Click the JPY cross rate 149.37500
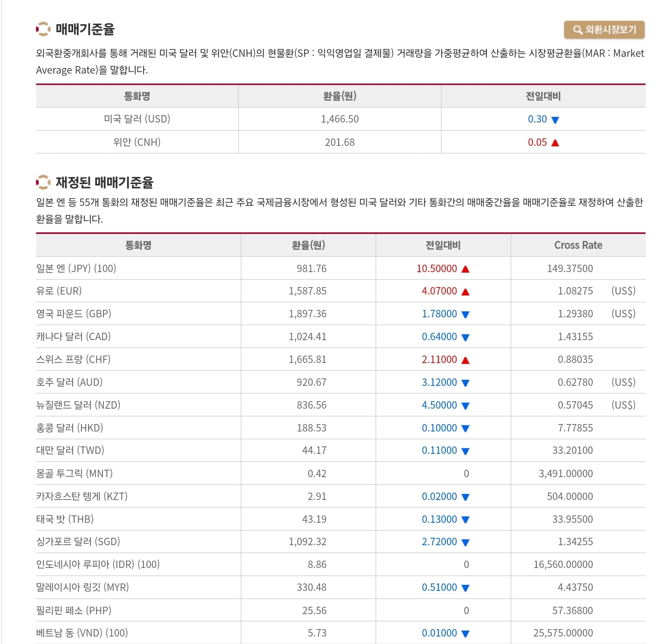 [570, 268]
